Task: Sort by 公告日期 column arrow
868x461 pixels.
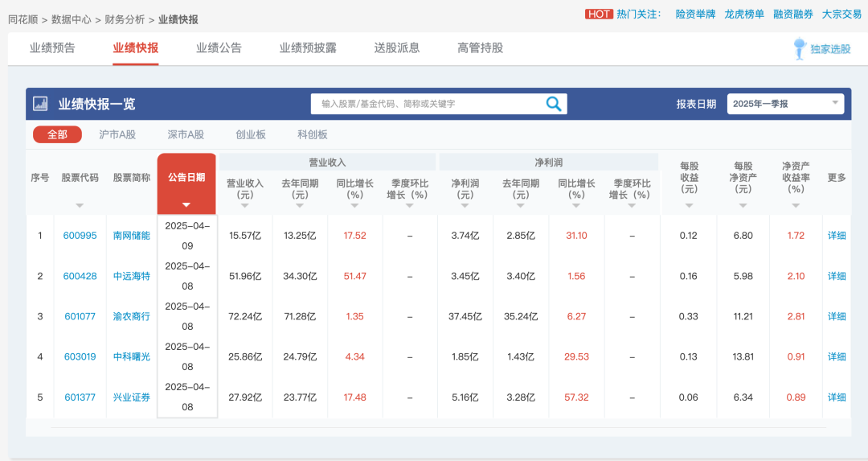Action: (186, 205)
